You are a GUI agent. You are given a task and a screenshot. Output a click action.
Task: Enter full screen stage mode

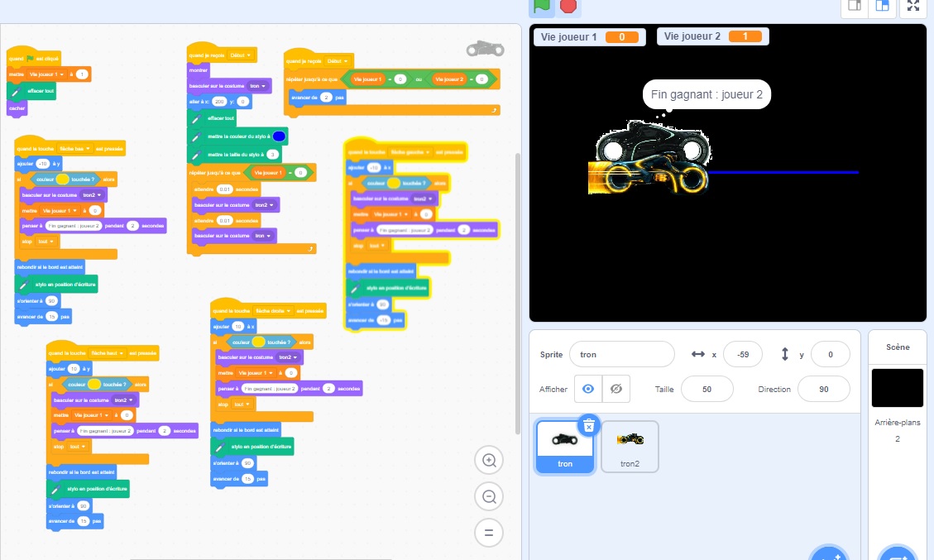tap(913, 6)
